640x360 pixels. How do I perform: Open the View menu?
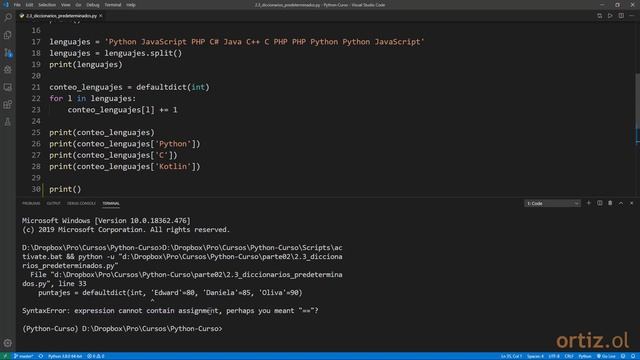pos(65,5)
